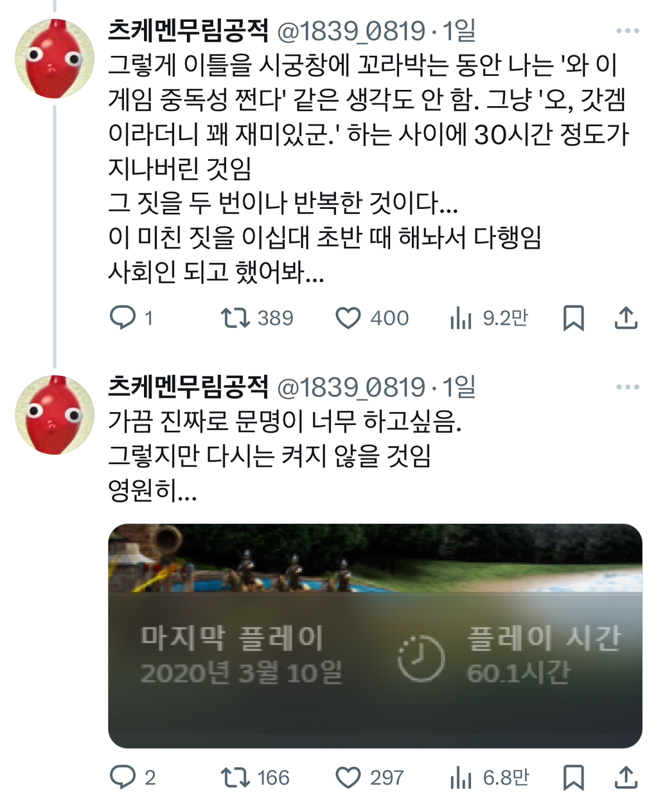
Task: View analytics showing 6.8만 views
Action: click(488, 777)
